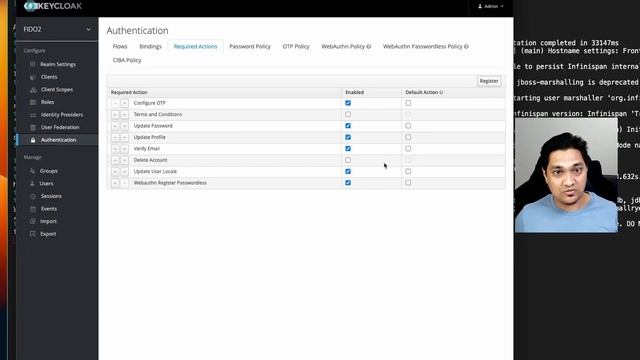Screen dimensions: 640x360
Task: Click the "Authentication" page heading
Action: pos(138,31)
